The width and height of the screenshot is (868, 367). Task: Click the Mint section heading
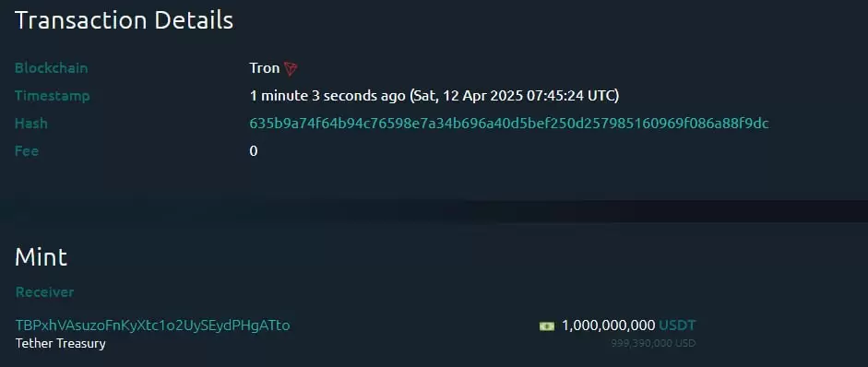[x=41, y=257]
